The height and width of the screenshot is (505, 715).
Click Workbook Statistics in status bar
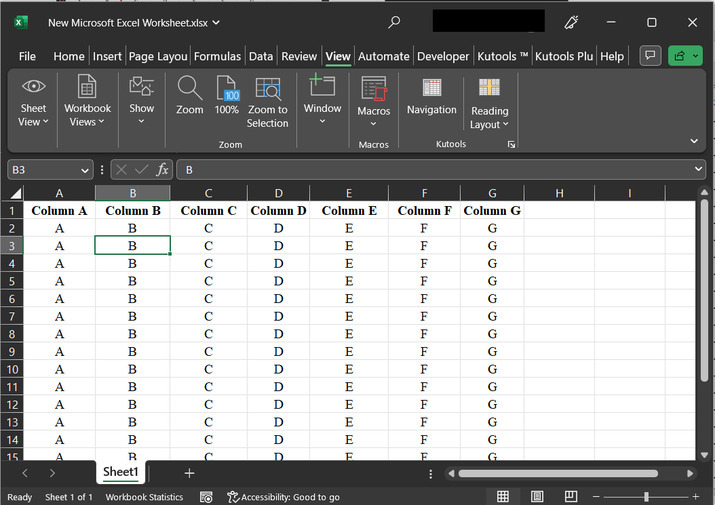[144, 497]
